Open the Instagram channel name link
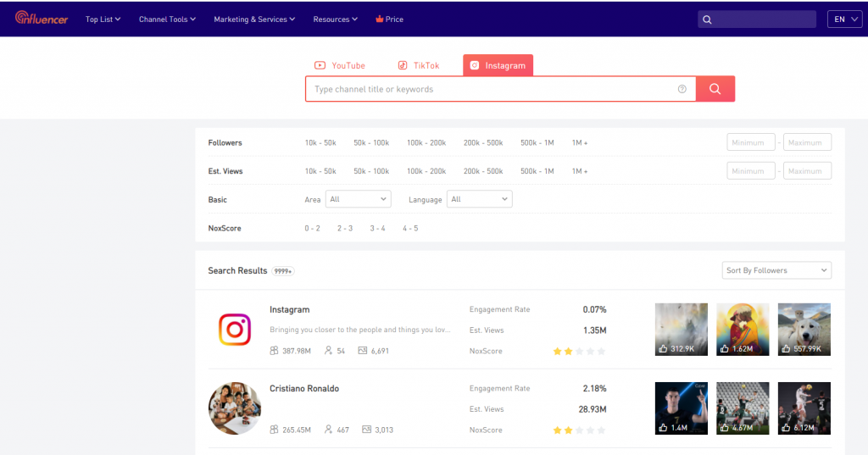Screen dimensions: 868x455 tap(290, 310)
